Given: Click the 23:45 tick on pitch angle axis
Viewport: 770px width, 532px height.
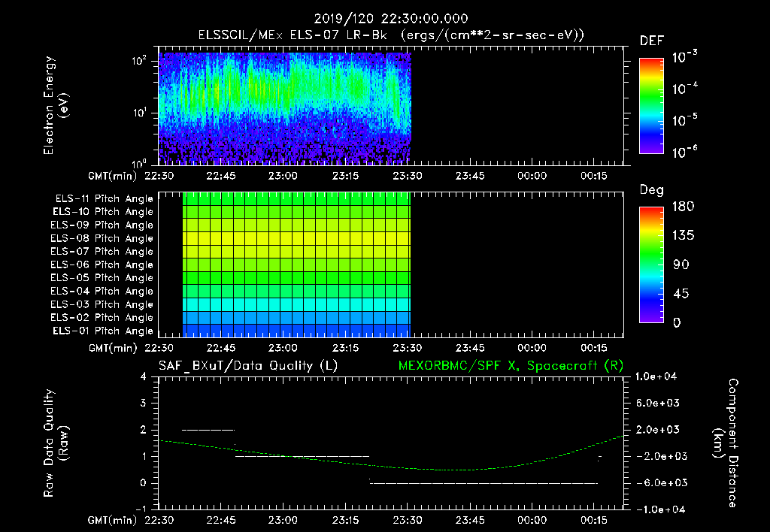Looking at the screenshot, I should point(469,348).
